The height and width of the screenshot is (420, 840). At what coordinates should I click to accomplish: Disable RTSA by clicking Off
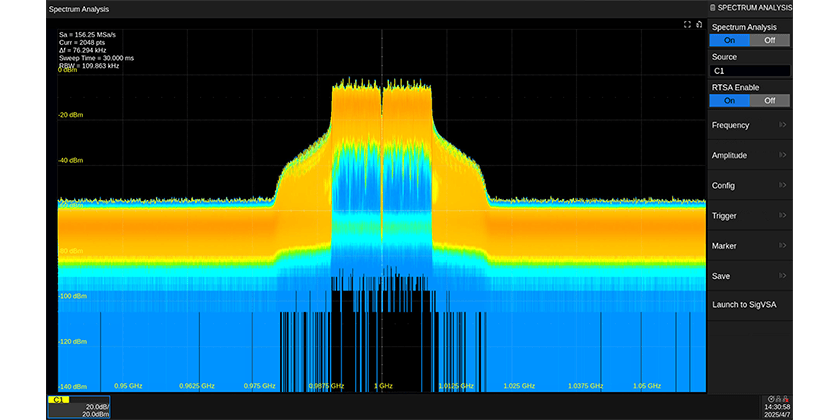pyautogui.click(x=769, y=100)
